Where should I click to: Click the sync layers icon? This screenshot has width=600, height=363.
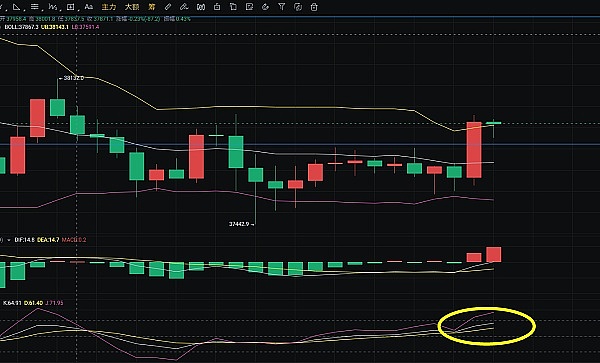(x=298, y=7)
